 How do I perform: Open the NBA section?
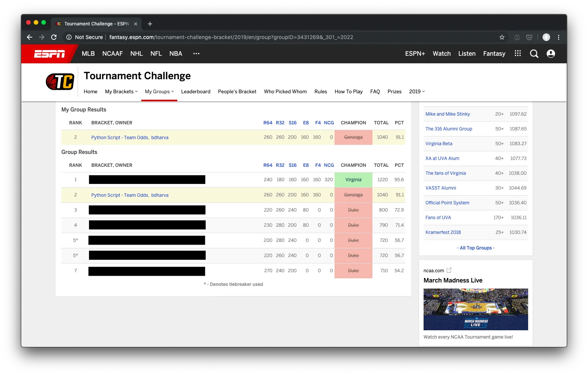coord(176,54)
